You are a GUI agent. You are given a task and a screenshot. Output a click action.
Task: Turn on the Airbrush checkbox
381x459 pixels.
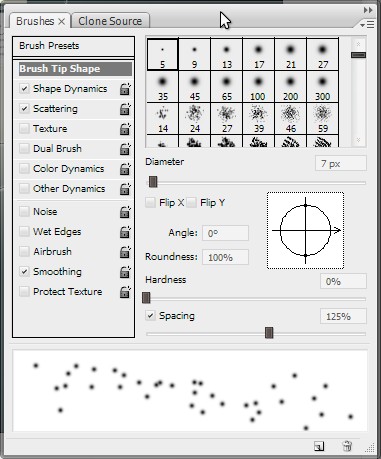(24, 251)
